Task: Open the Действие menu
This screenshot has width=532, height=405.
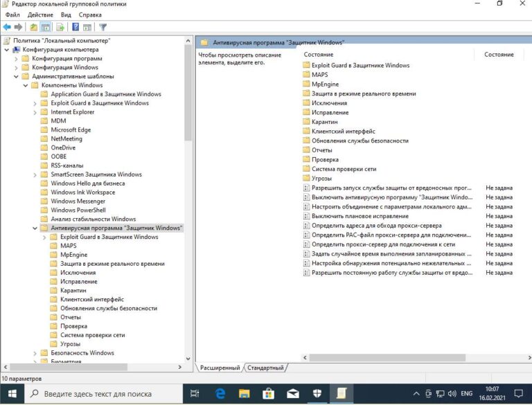Action: click(x=40, y=15)
